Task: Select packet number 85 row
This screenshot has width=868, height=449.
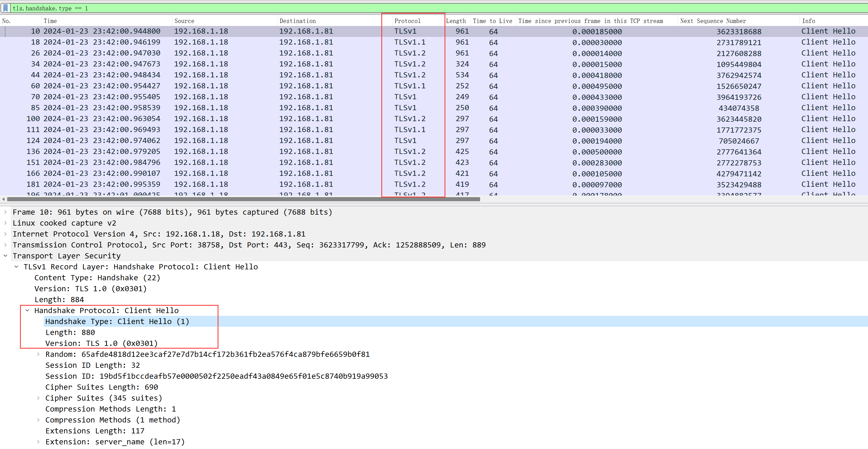Action: (x=434, y=108)
